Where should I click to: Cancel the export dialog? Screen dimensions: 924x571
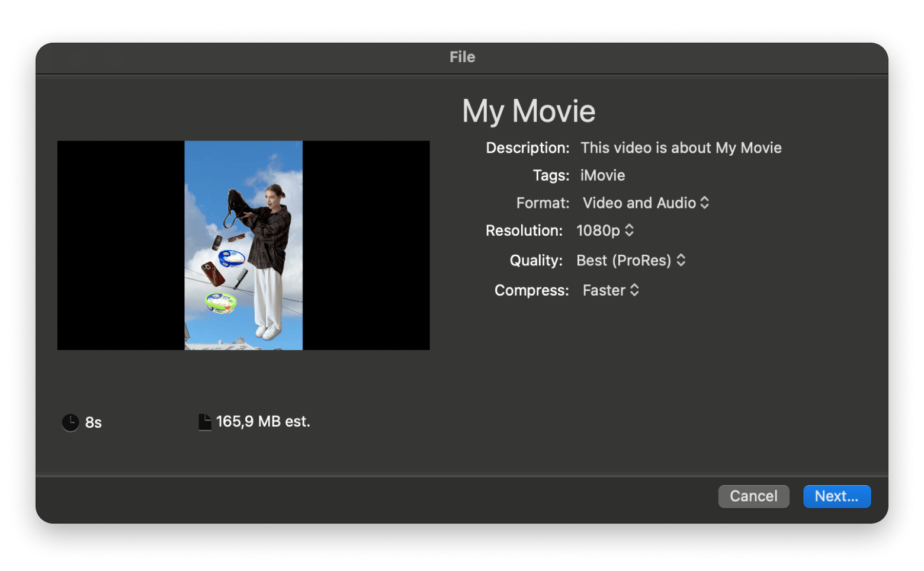coord(753,496)
